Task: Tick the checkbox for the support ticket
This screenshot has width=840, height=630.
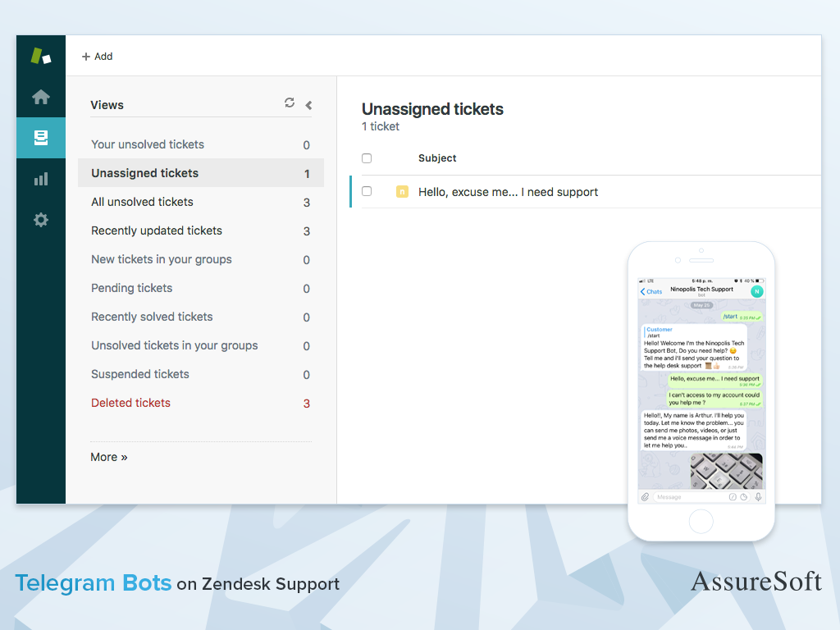Action: 367,191
